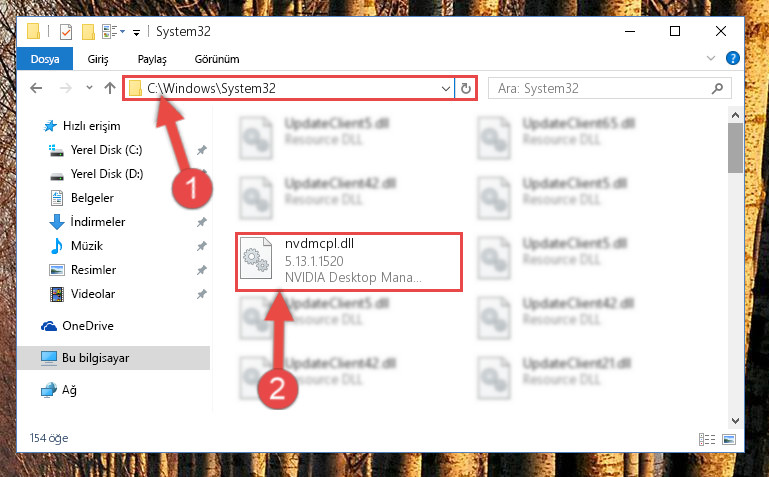Open the Görünüm ribbon tab
Viewport: 769px width, 477px height.
click(217, 59)
